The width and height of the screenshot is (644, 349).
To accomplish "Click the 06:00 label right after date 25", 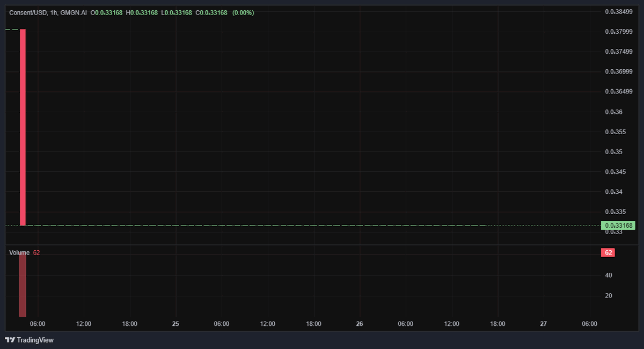I will click(x=222, y=324).
